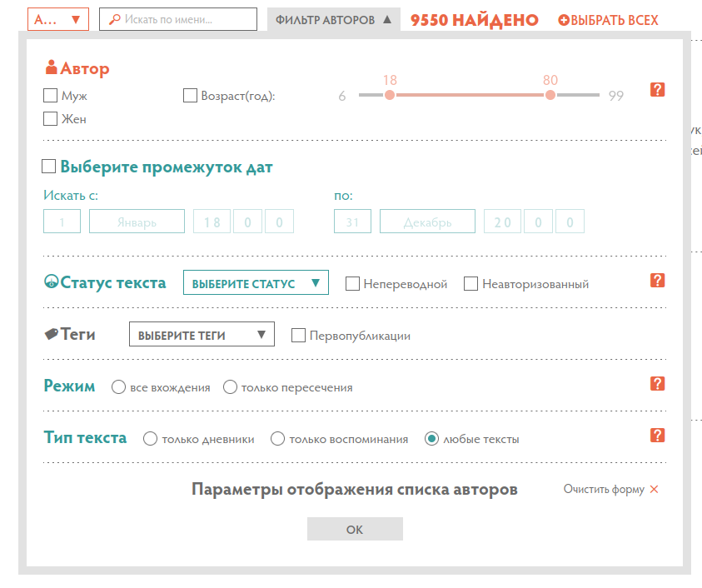
Task: Expand the Выберите теги dropdown
Action: click(x=202, y=336)
